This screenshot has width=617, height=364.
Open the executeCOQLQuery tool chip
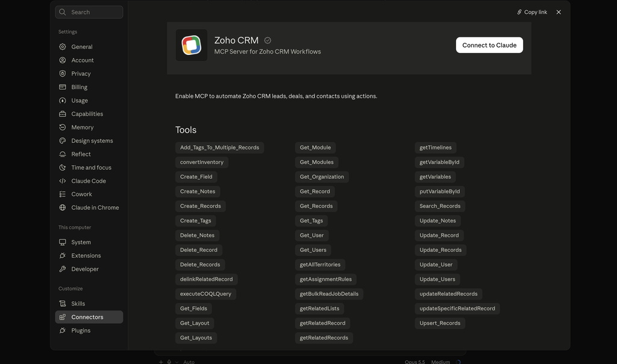pos(205,294)
